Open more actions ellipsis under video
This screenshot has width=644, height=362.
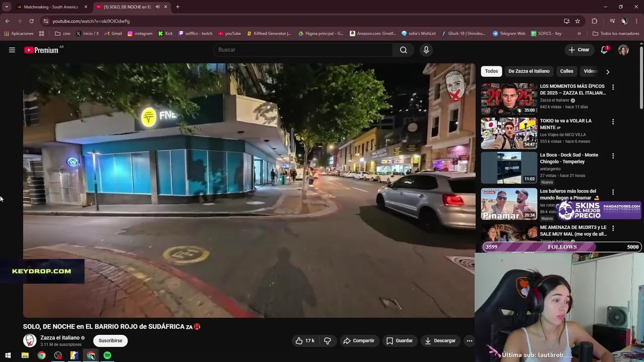(x=469, y=340)
